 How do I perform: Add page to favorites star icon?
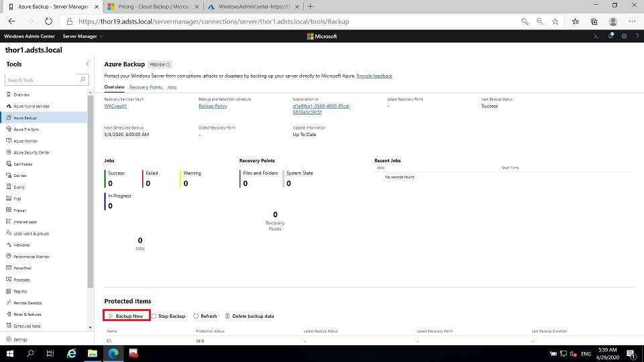coord(555,21)
